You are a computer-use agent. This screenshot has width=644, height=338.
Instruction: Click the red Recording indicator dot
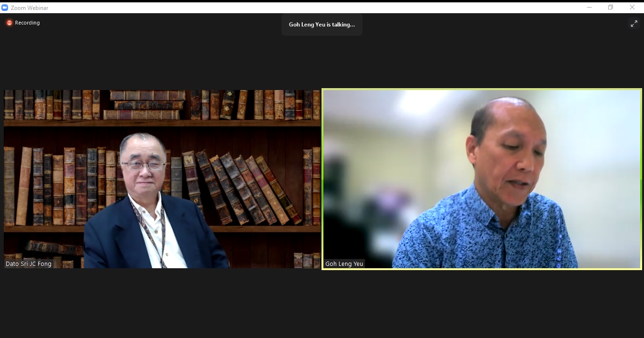tap(9, 23)
